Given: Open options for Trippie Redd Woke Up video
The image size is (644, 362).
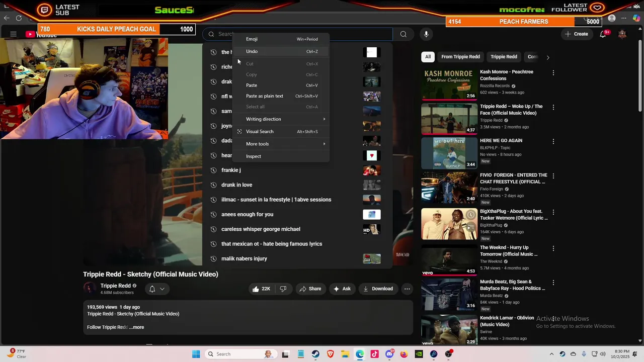Looking at the screenshot, I should coord(553,107).
